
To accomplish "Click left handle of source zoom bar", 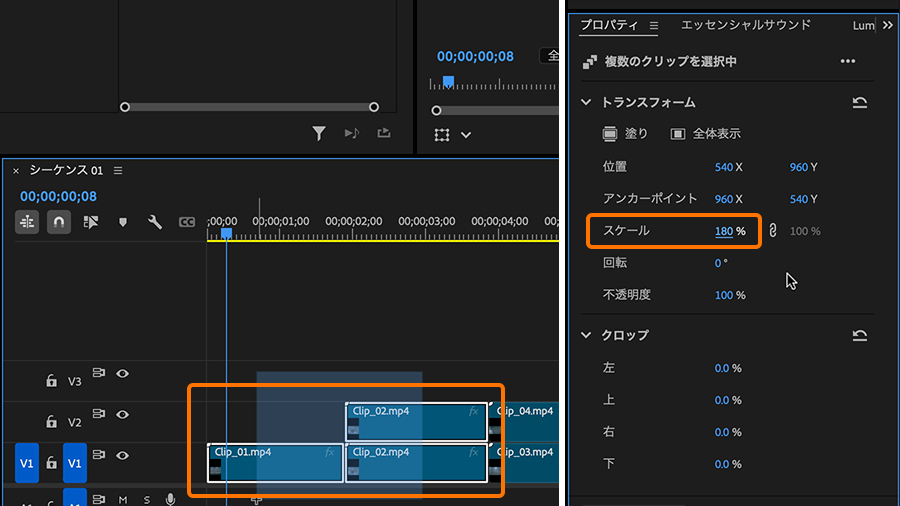I will pyautogui.click(x=125, y=107).
